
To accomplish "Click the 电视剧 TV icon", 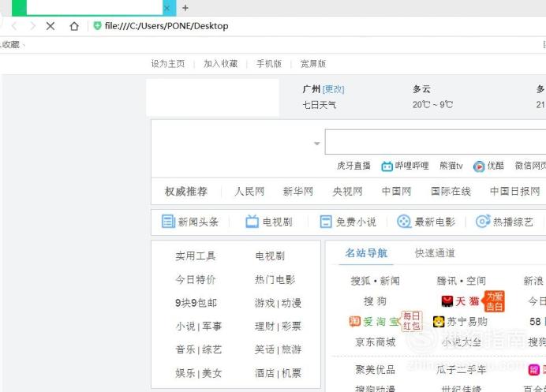I will coord(252,222).
